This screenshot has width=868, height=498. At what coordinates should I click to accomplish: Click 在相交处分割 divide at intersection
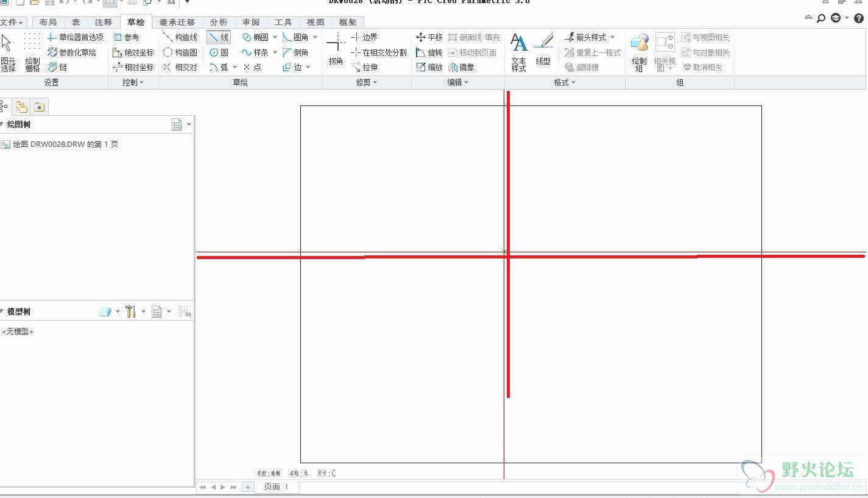379,52
